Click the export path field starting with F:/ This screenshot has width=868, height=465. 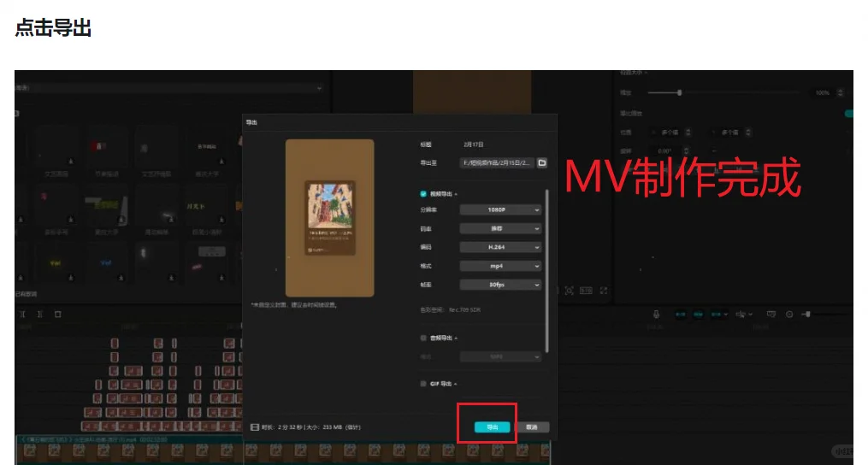497,162
